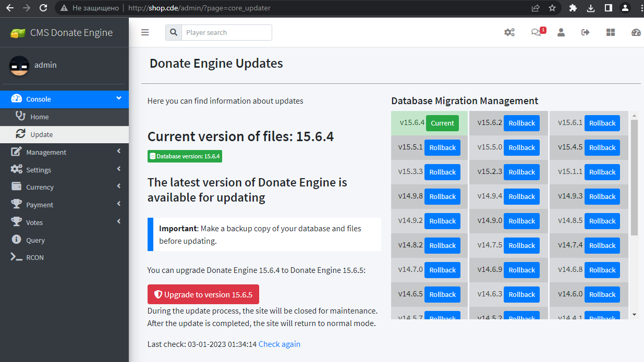Open the Query sidebar item
The width and height of the screenshot is (644, 362).
point(35,240)
